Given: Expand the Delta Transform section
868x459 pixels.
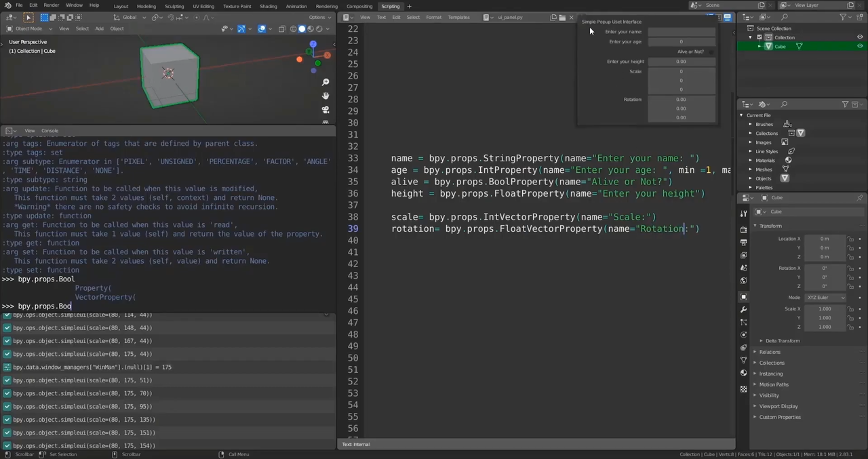Looking at the screenshot, I should point(782,340).
